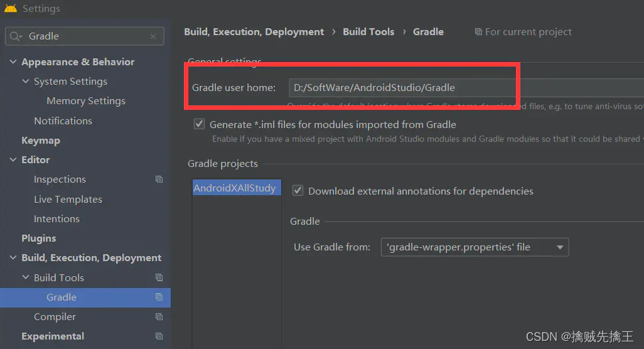This screenshot has width=644, height=349.
Task: Click the Gradle search field
Action: coord(85,36)
